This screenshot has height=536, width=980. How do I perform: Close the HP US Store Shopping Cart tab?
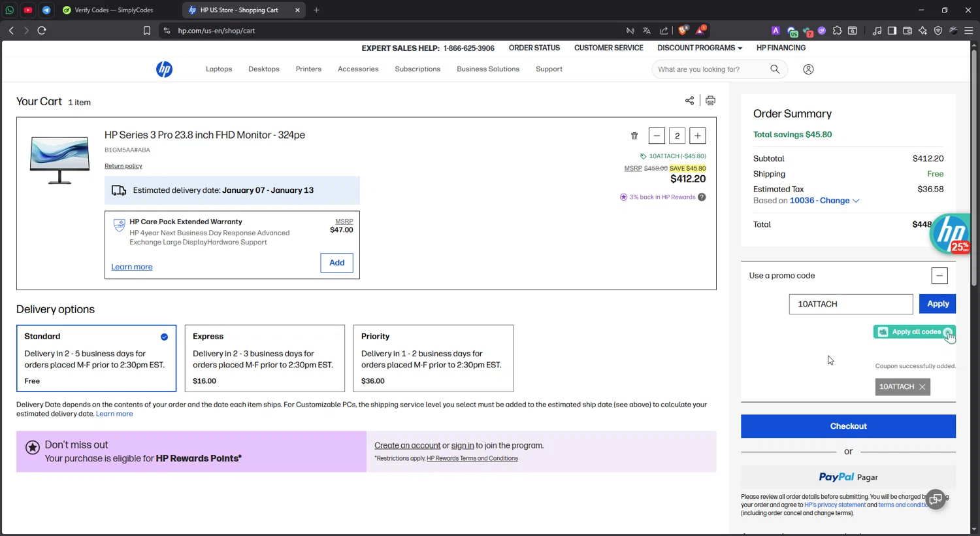[x=297, y=10]
